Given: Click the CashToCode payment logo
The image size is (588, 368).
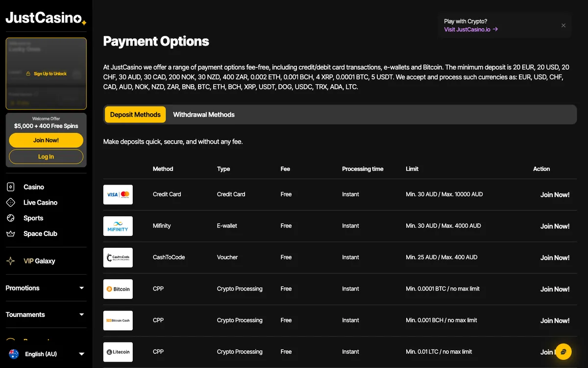Looking at the screenshot, I should 118,258.
